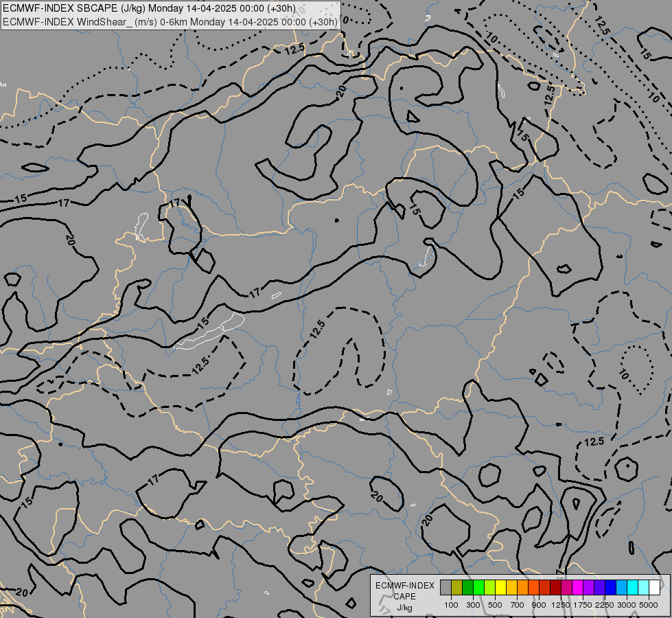The width and height of the screenshot is (672, 618).
Task: Click the 5000 legend value
Action: [x=649, y=605]
